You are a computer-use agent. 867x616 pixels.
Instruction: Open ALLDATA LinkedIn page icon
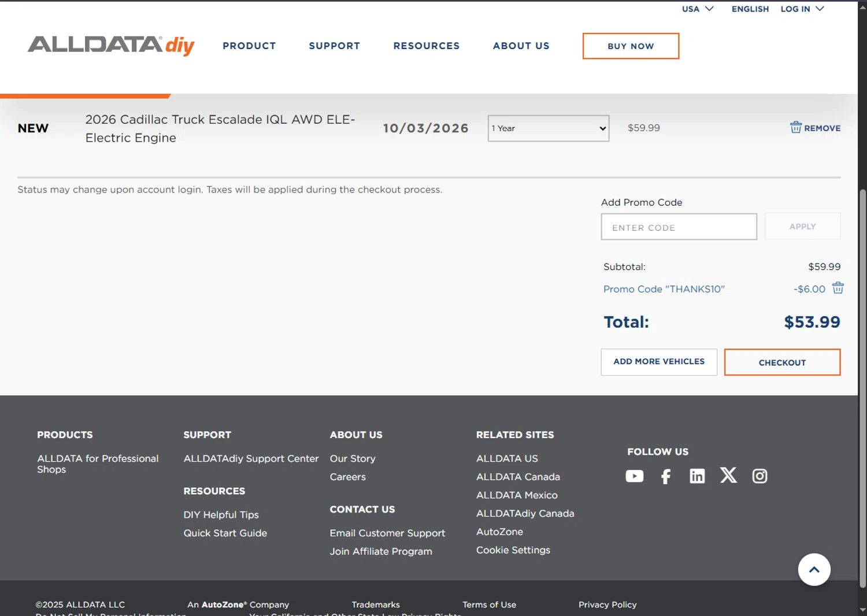tap(697, 476)
